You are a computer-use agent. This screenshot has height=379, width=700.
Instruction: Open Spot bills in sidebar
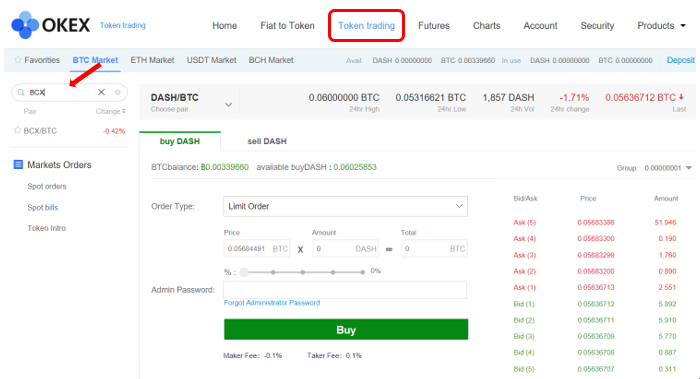(42, 207)
